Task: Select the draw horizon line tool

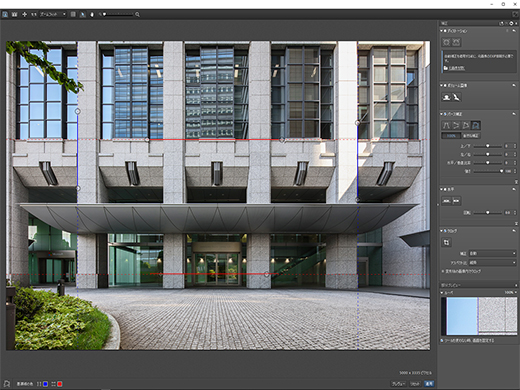Action: pyautogui.click(x=456, y=201)
